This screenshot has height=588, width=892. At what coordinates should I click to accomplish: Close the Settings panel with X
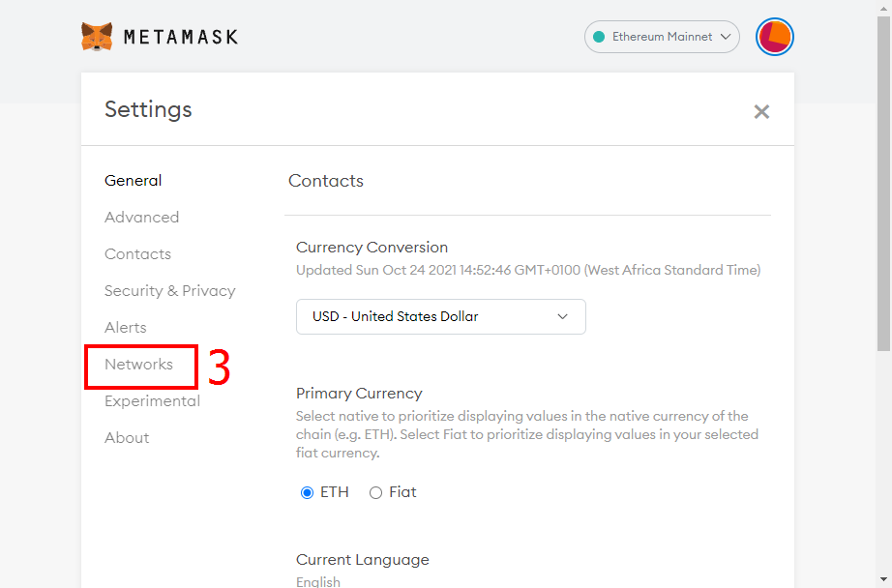(x=761, y=111)
